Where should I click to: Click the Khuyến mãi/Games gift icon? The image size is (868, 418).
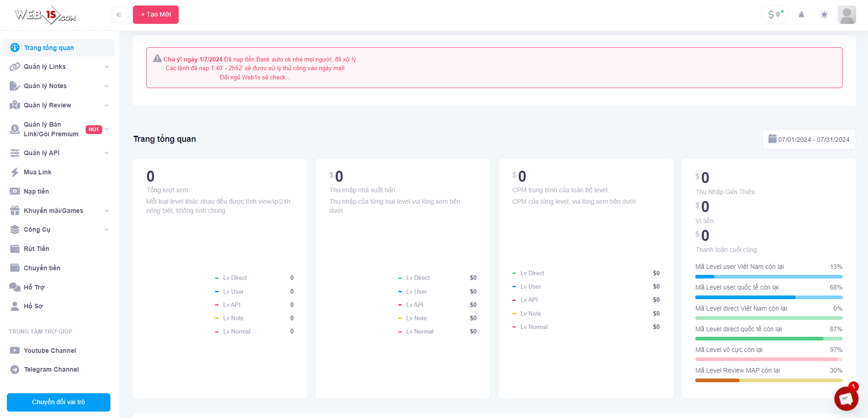[x=15, y=211]
